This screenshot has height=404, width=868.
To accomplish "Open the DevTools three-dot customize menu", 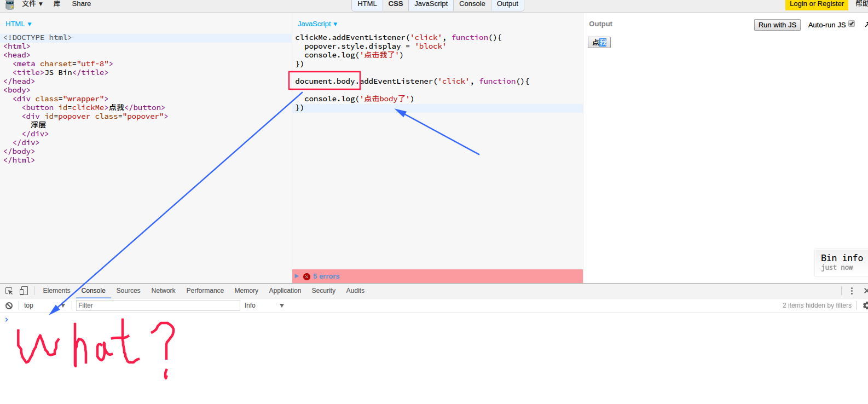I will pos(852,291).
